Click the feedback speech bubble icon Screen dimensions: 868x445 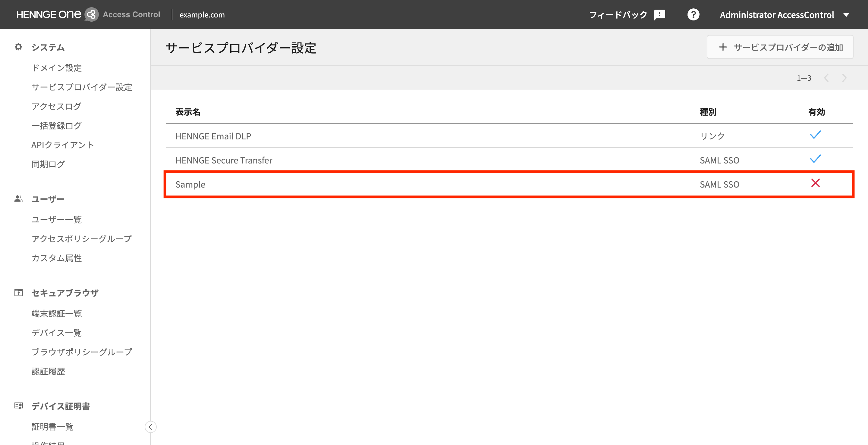(x=659, y=14)
